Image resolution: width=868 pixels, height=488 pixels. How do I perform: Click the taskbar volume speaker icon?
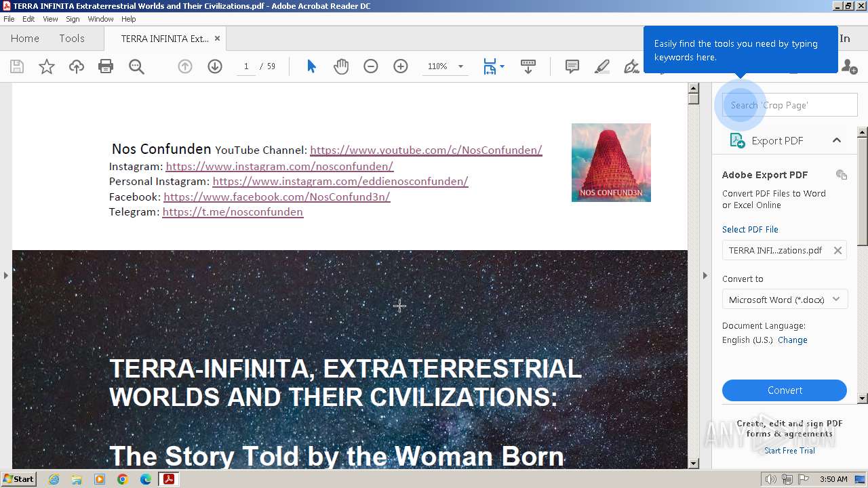pos(771,479)
